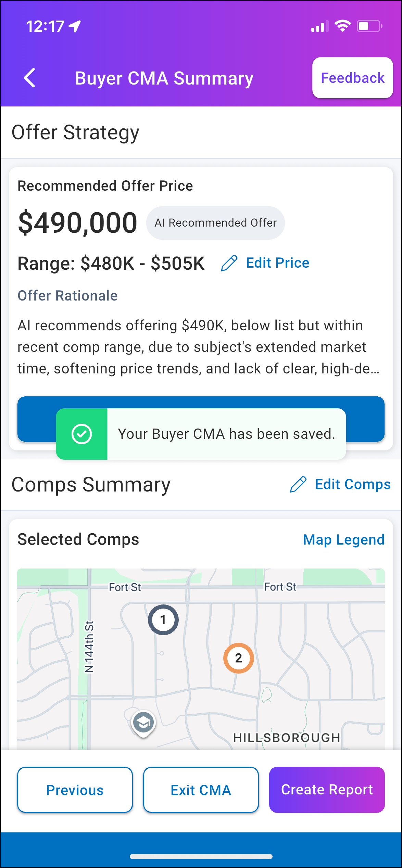Go to the Previous step
402x868 pixels.
click(75, 790)
